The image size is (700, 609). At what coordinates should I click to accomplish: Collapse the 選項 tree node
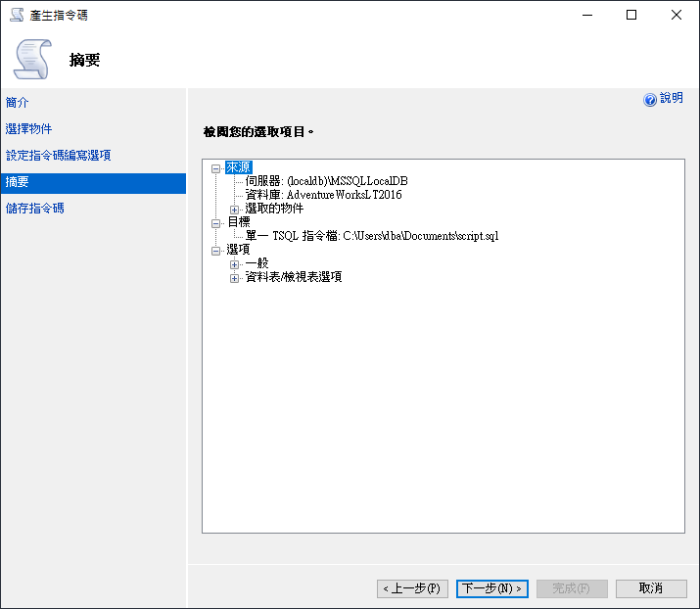(x=216, y=251)
